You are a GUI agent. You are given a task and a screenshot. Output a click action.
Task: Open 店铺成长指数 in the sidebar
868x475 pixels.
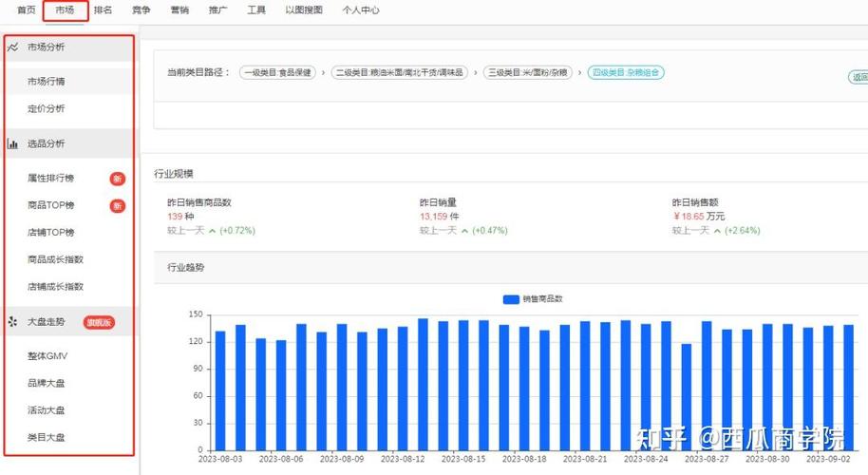[55, 286]
